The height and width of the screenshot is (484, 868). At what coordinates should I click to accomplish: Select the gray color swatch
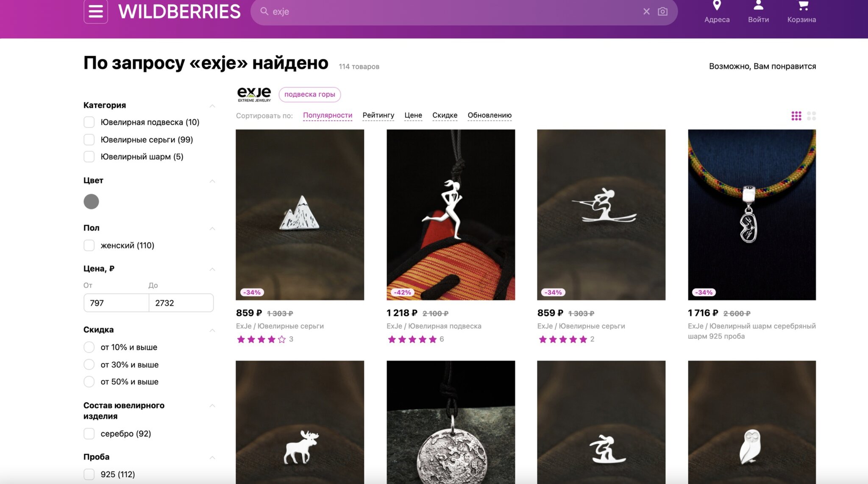[91, 201]
